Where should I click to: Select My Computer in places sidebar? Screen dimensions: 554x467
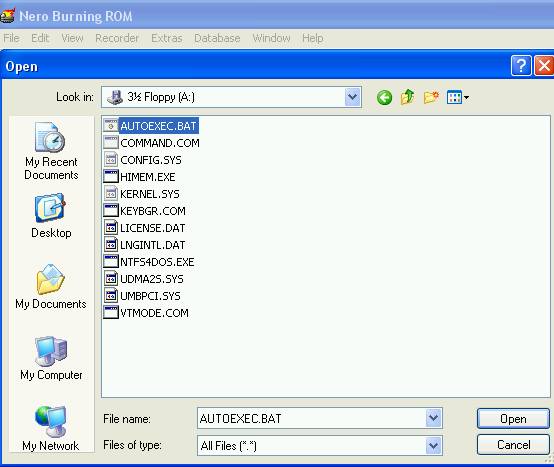(x=51, y=358)
